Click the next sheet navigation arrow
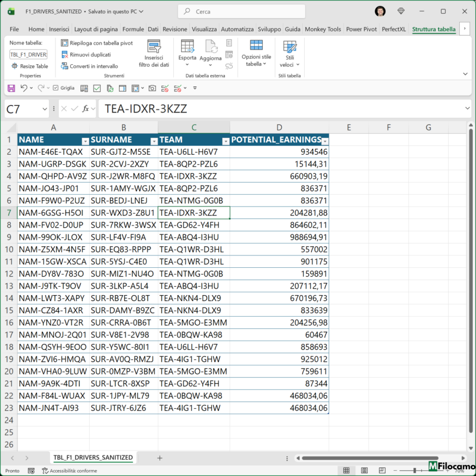 (26, 458)
